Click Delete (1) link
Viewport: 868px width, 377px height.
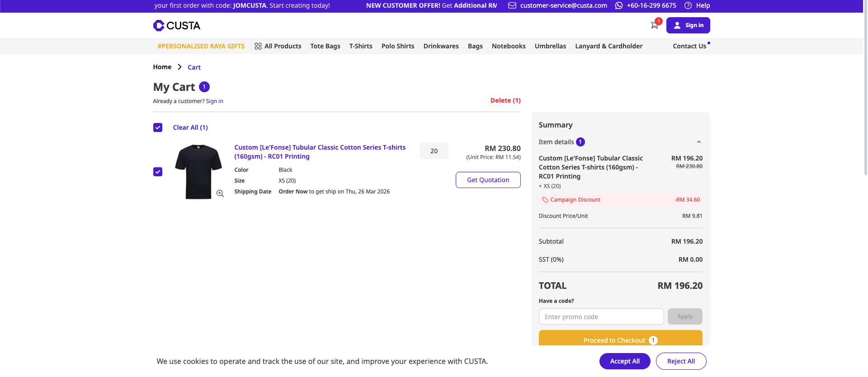click(505, 100)
